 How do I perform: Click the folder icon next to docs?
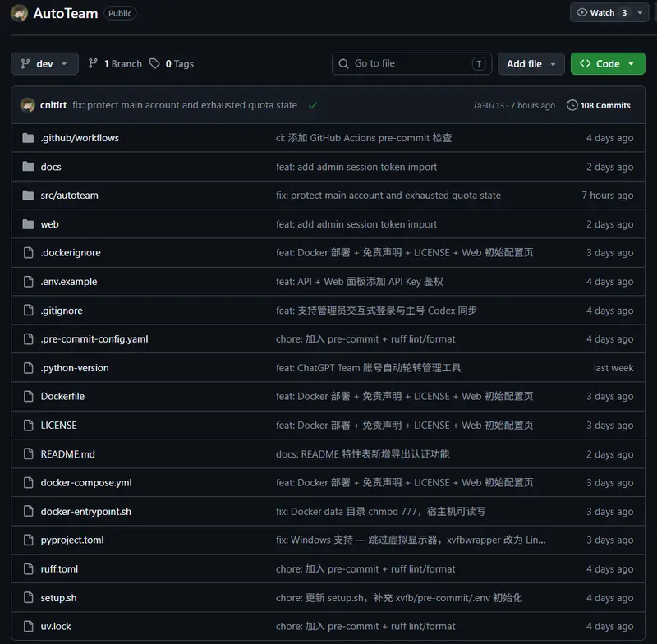[28, 167]
